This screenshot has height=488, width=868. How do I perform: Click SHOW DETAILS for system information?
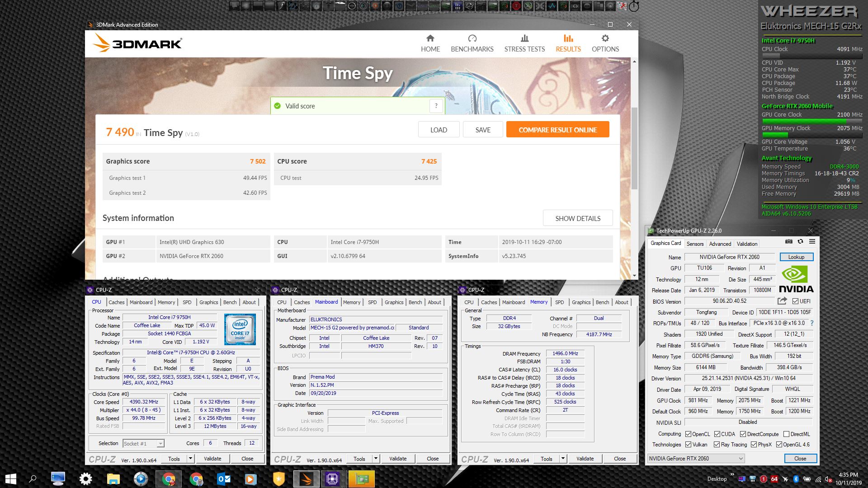[578, 218]
